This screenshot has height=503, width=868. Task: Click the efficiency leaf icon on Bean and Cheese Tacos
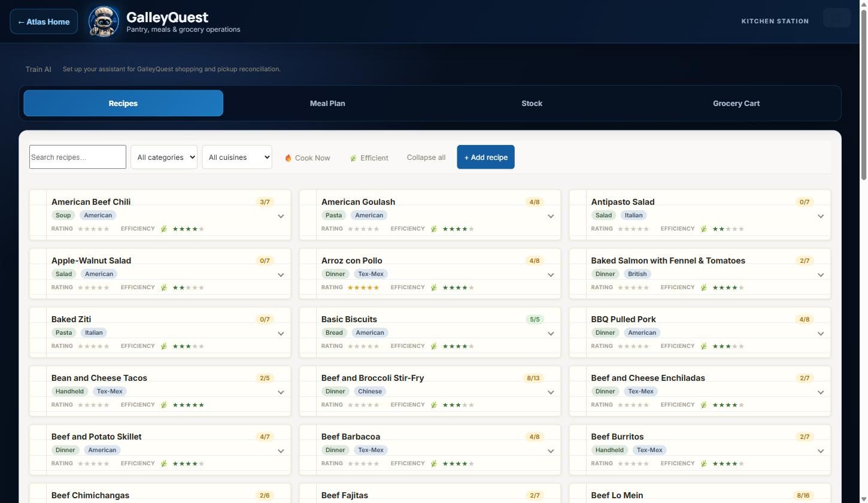pyautogui.click(x=163, y=405)
